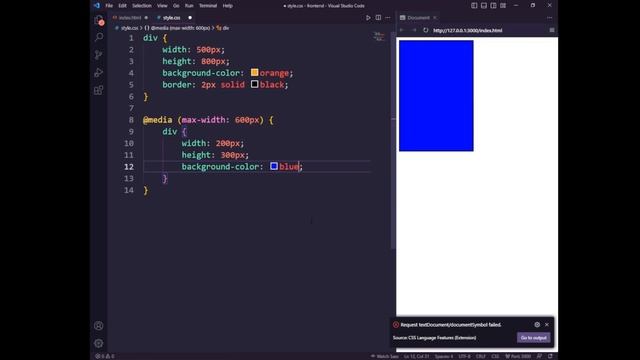Toggle the Primary Side Bar layout icon
Viewport: 640px width, 360px height.
[474, 6]
